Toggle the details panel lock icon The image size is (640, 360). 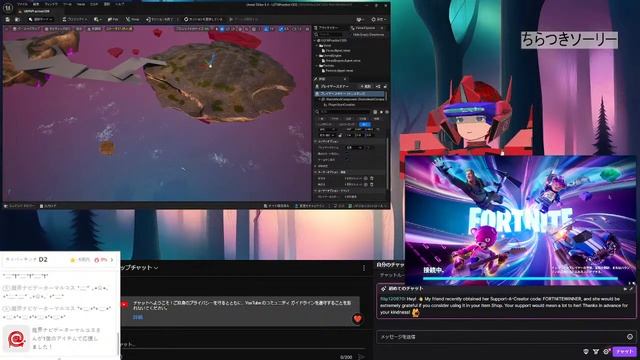point(385,87)
